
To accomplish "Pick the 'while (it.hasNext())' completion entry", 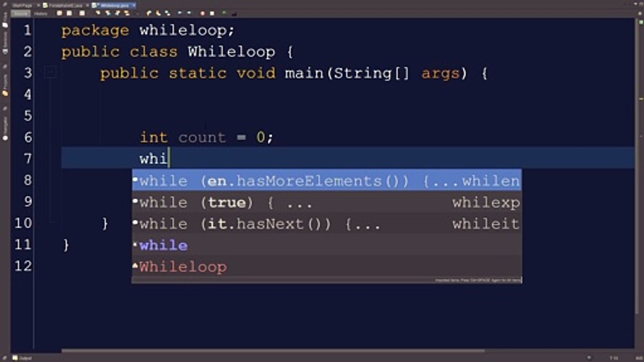I will [x=327, y=224].
